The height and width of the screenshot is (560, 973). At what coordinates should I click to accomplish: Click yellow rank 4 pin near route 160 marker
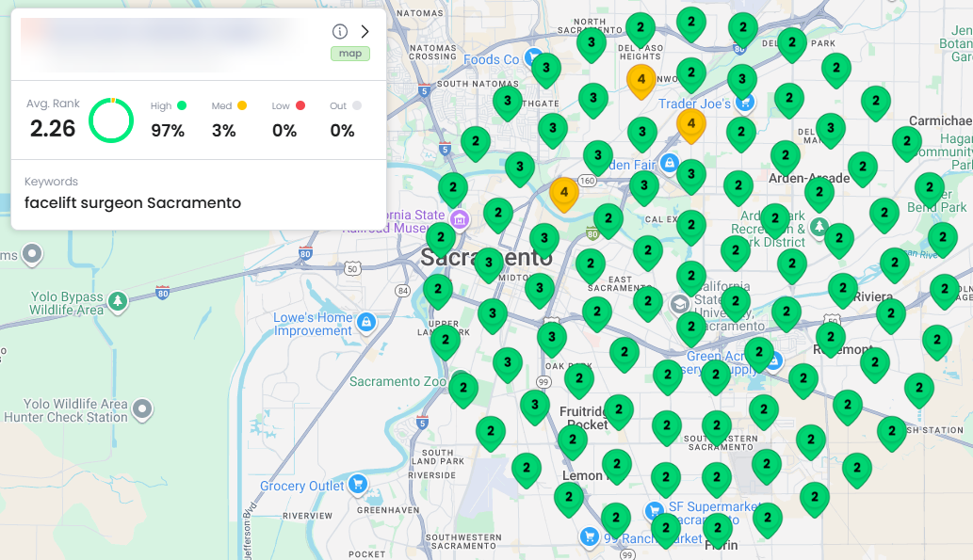point(563,192)
